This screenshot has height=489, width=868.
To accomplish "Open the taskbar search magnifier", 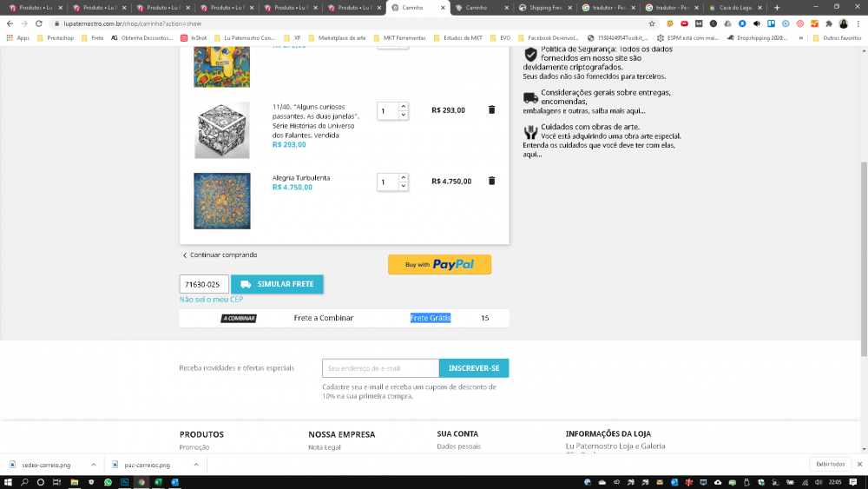I will click(24, 482).
